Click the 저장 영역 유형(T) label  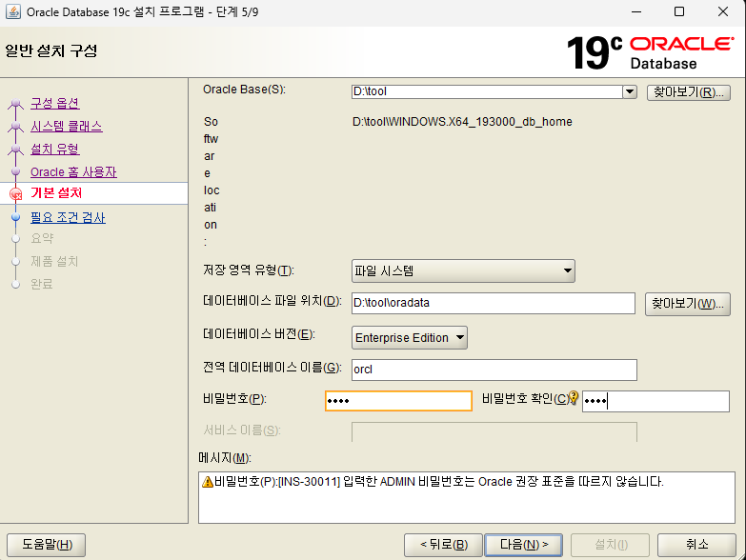[249, 270]
